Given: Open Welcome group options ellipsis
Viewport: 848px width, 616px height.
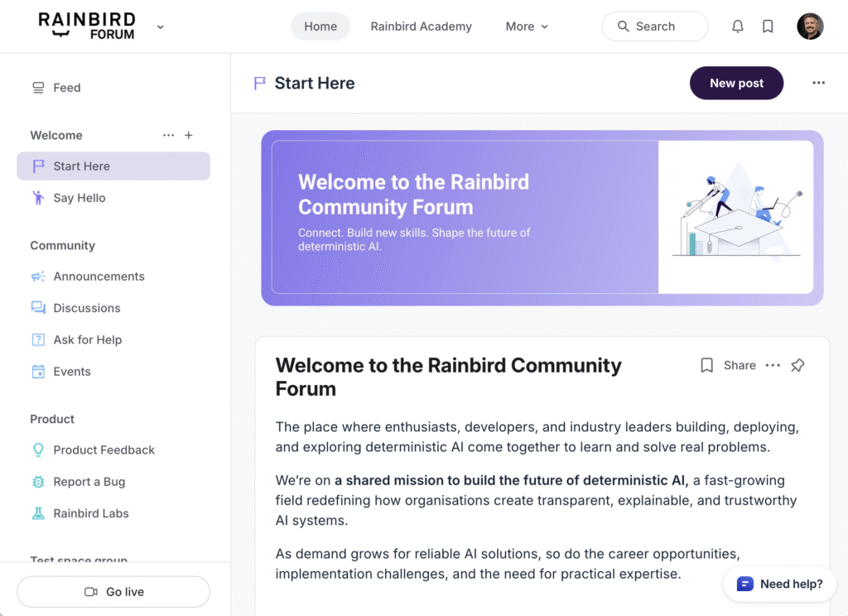Looking at the screenshot, I should coord(168,135).
